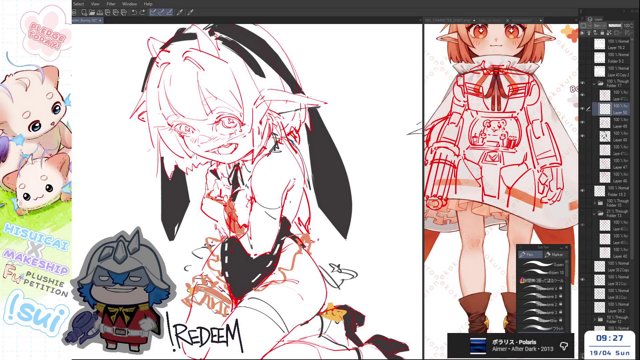Image resolution: width=640 pixels, height=360 pixels.
Task: Click the Undo arrow in command bar
Action: (x=134, y=12)
